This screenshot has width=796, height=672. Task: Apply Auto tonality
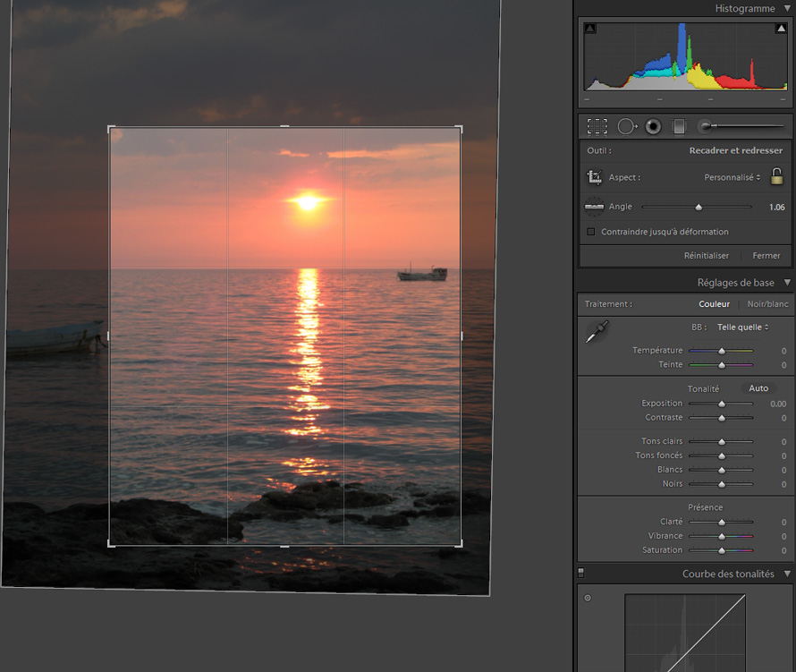(758, 388)
